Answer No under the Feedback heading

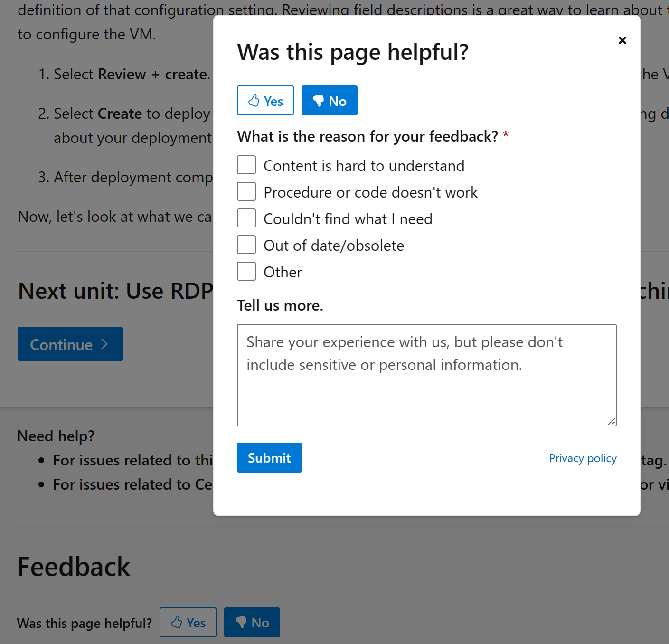(252, 622)
